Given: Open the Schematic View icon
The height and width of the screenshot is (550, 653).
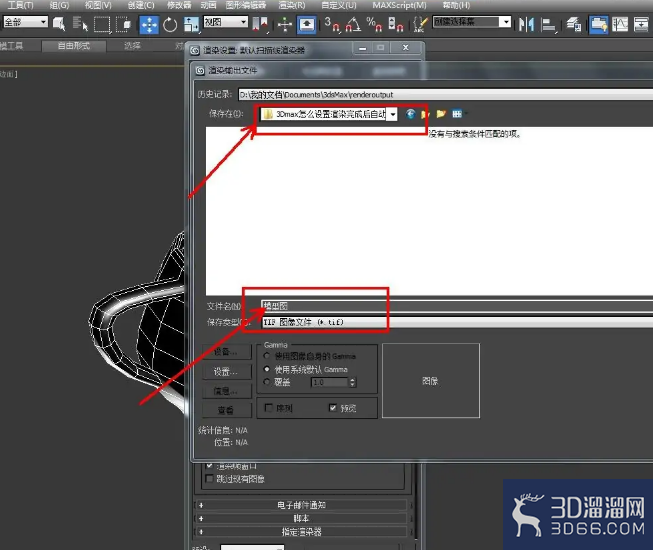Looking at the screenshot, I should coord(641,24).
